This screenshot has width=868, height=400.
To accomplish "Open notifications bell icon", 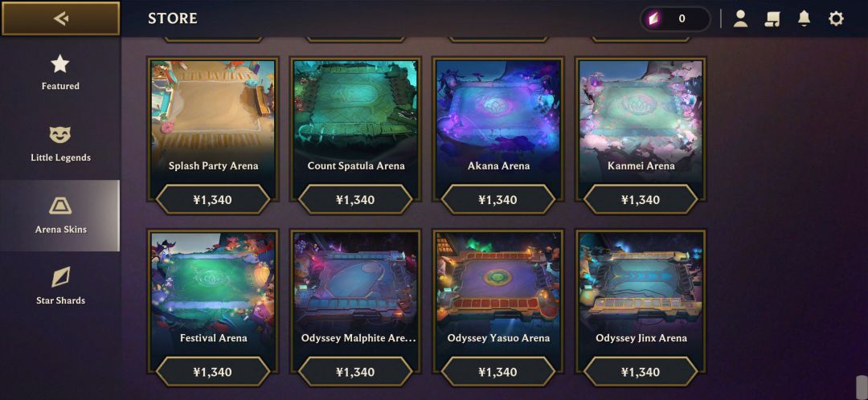I will point(804,18).
